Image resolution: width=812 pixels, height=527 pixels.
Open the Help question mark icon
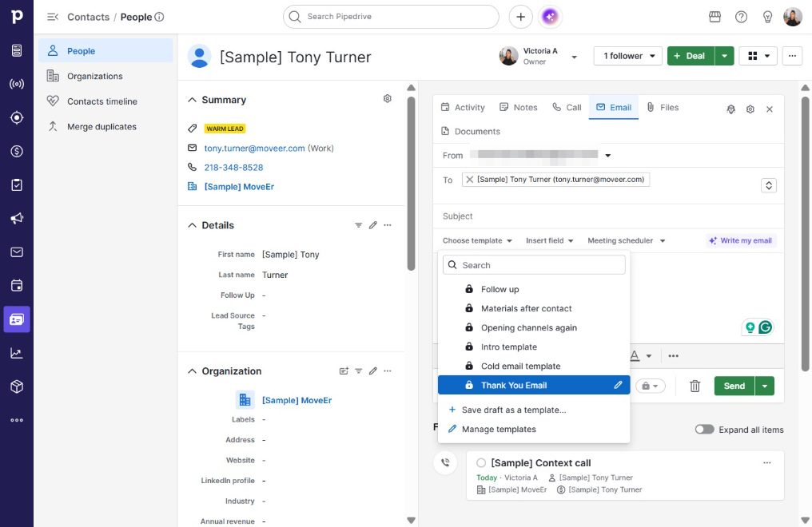point(741,17)
